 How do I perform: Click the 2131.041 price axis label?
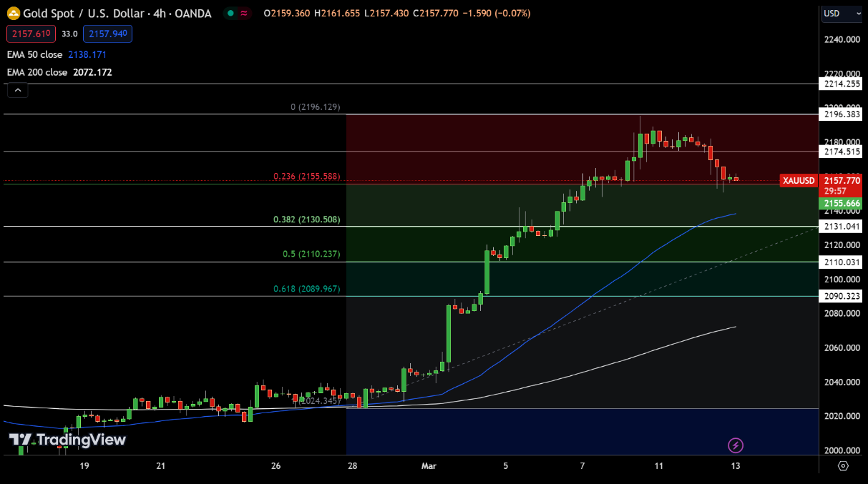(841, 227)
